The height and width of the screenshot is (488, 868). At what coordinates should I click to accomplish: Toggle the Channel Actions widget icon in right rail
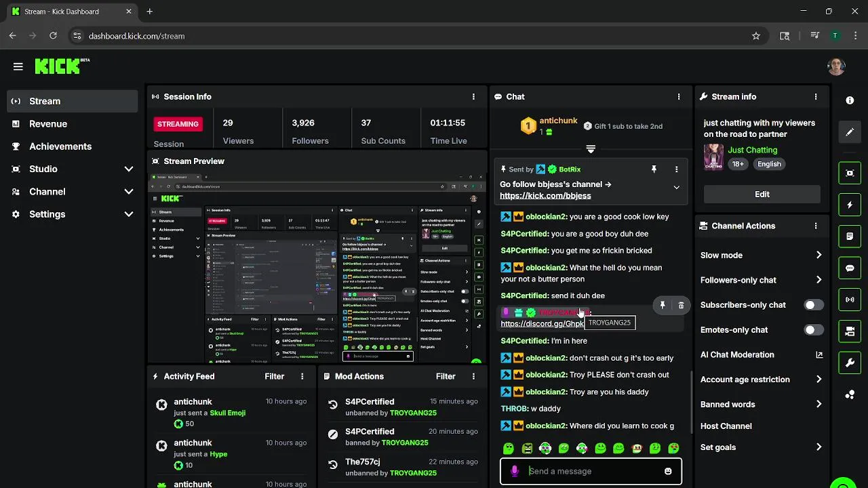click(x=850, y=331)
